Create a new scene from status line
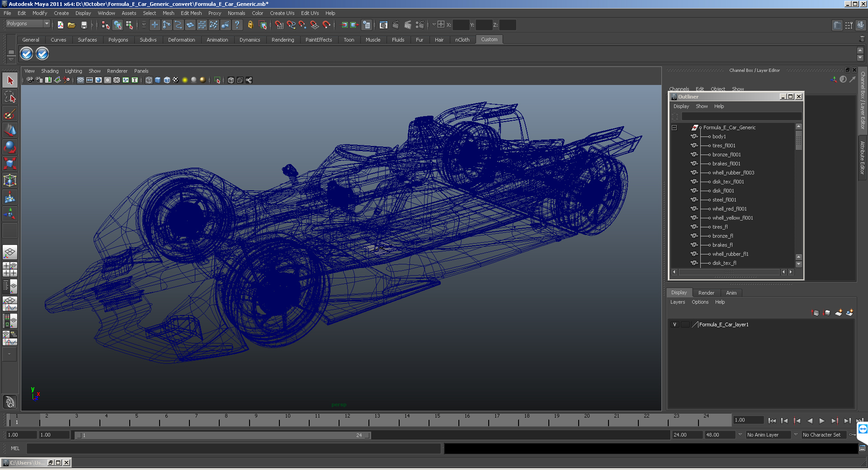 point(60,25)
